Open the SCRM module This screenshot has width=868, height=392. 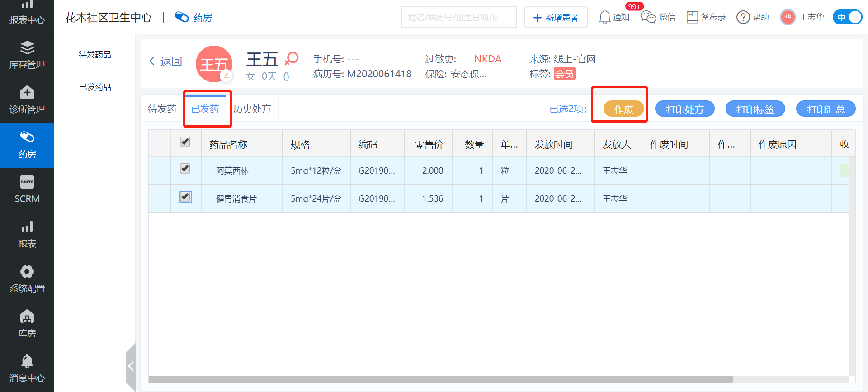27,190
